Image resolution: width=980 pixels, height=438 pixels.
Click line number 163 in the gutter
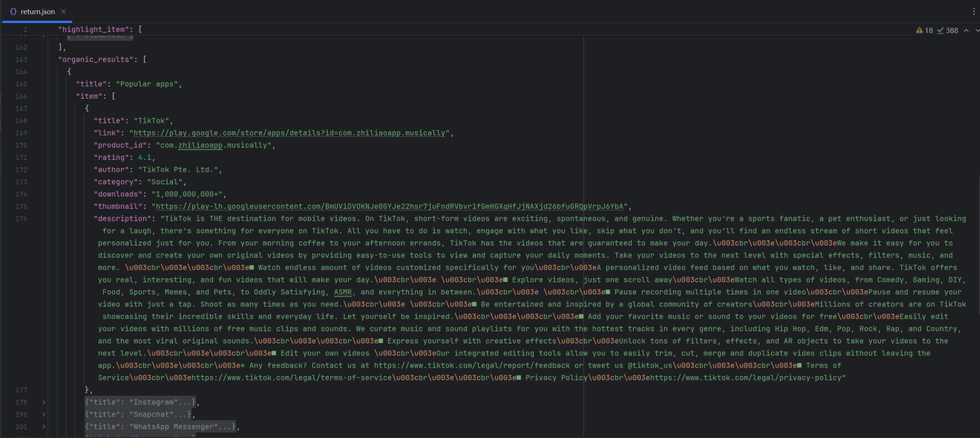tap(21, 60)
